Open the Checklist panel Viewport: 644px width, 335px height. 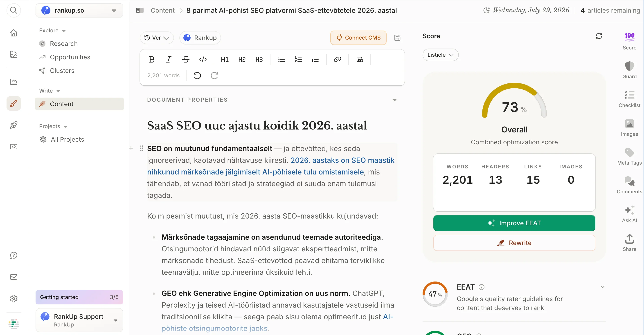(x=629, y=99)
